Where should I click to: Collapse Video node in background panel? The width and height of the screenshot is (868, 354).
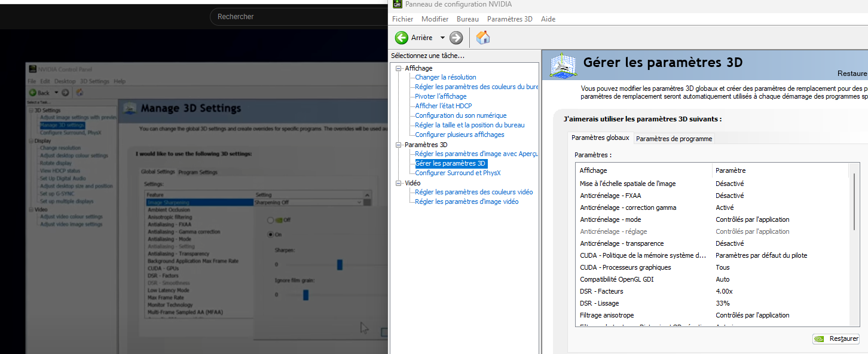click(x=31, y=209)
